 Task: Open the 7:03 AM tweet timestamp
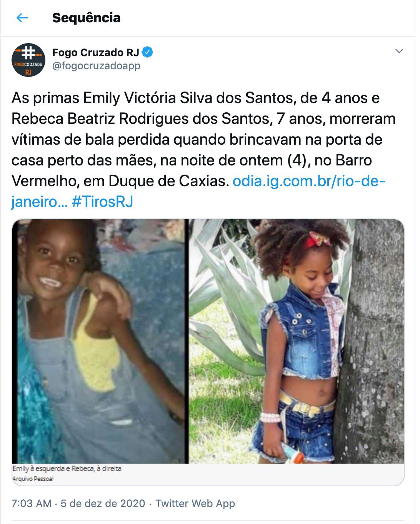pyautogui.click(x=32, y=503)
